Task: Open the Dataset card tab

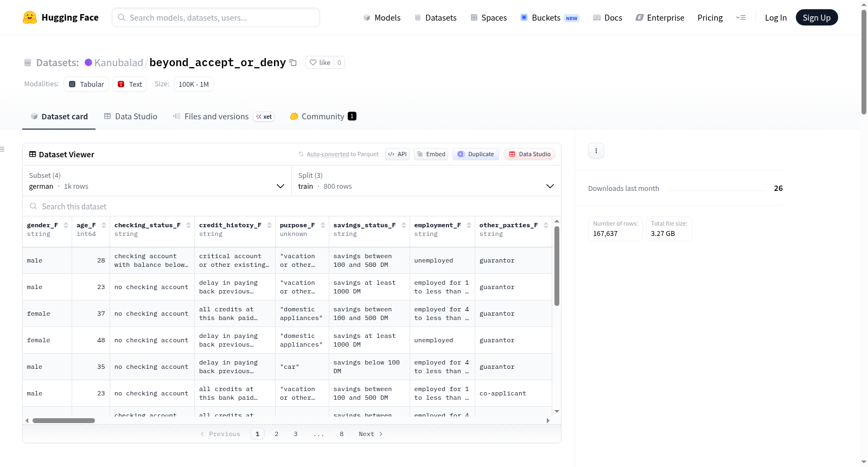Action: click(59, 116)
